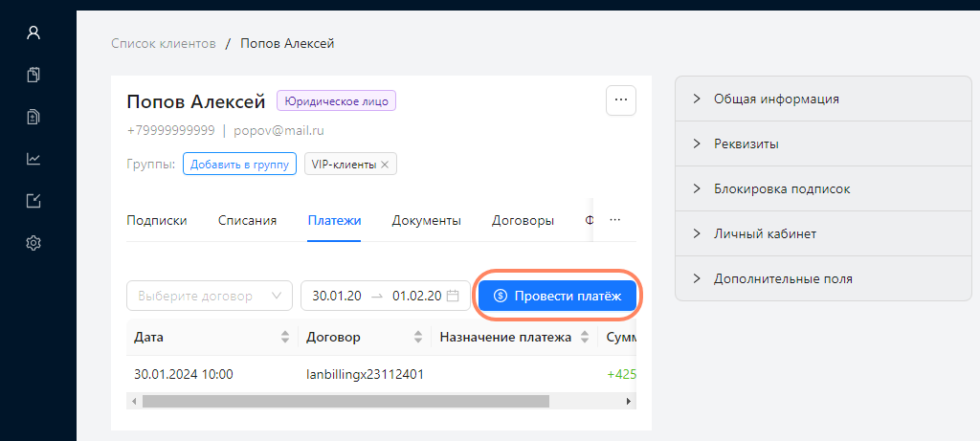980x441 pixels.
Task: Open the client actions ellipsis menu
Action: (620, 99)
